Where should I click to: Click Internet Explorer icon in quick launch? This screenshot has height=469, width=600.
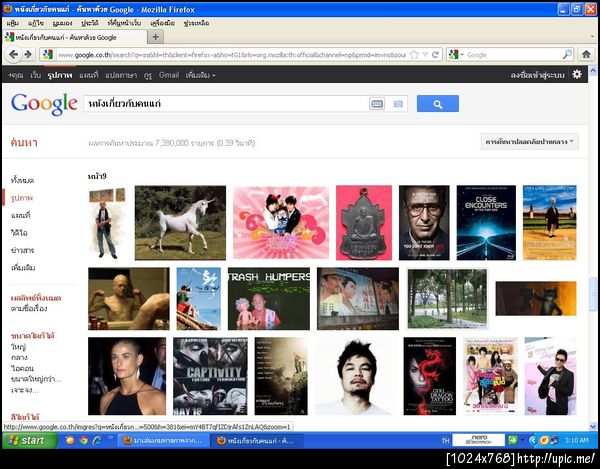(97, 440)
